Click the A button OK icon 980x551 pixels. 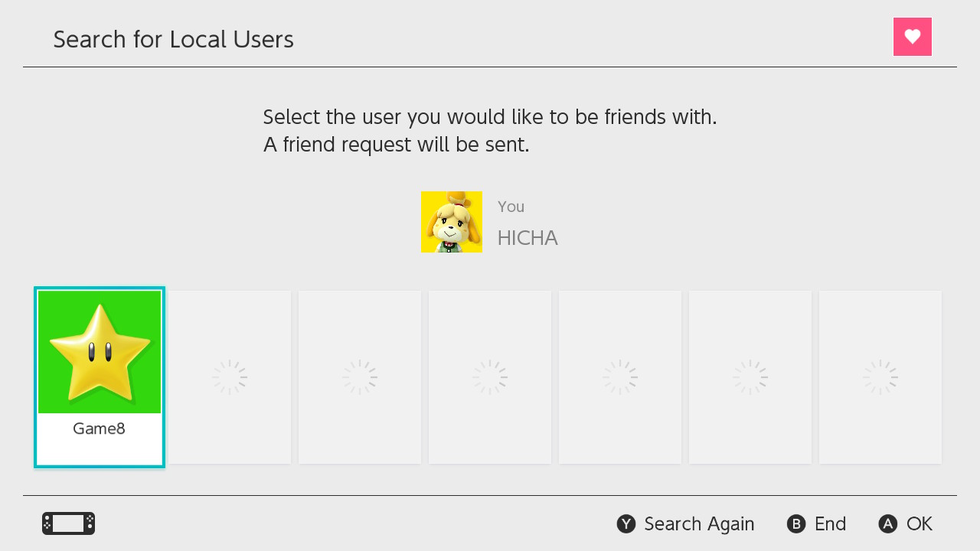click(887, 523)
